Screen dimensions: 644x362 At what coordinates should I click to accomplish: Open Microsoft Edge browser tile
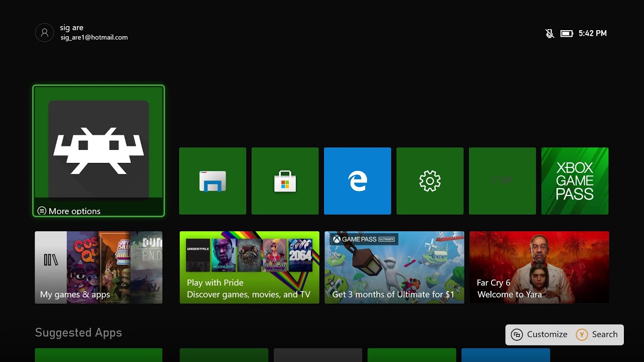pyautogui.click(x=358, y=181)
